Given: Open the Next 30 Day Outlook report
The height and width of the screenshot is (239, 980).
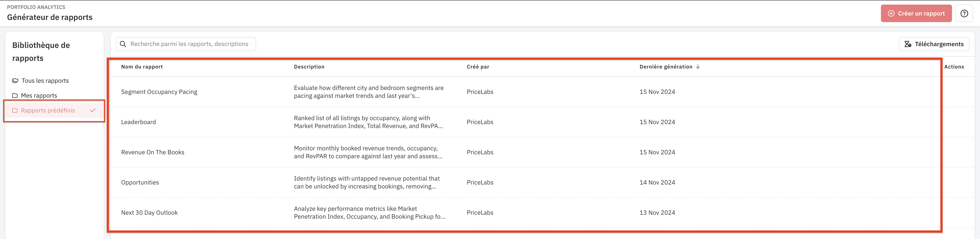Looking at the screenshot, I should [x=149, y=213].
